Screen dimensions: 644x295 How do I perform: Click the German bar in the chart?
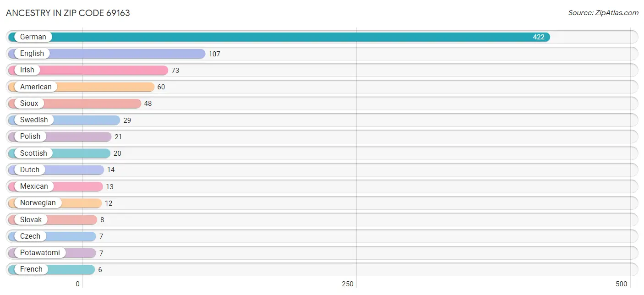(279, 37)
